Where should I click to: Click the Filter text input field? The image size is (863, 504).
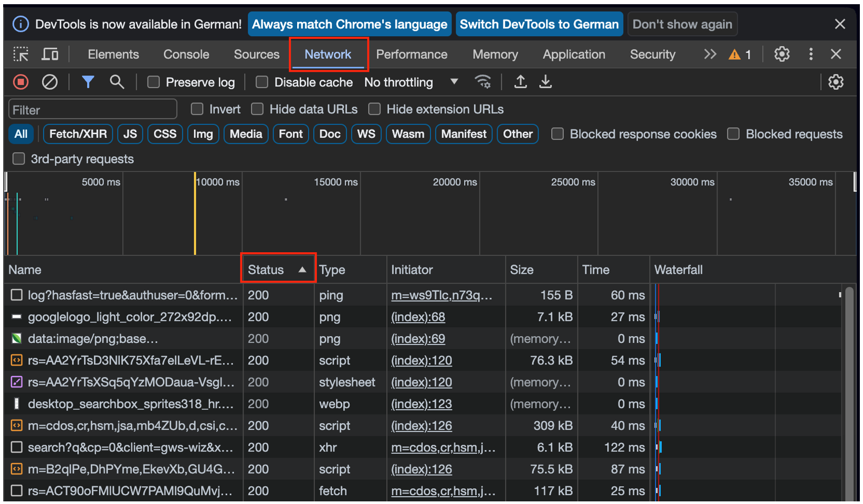(x=93, y=110)
